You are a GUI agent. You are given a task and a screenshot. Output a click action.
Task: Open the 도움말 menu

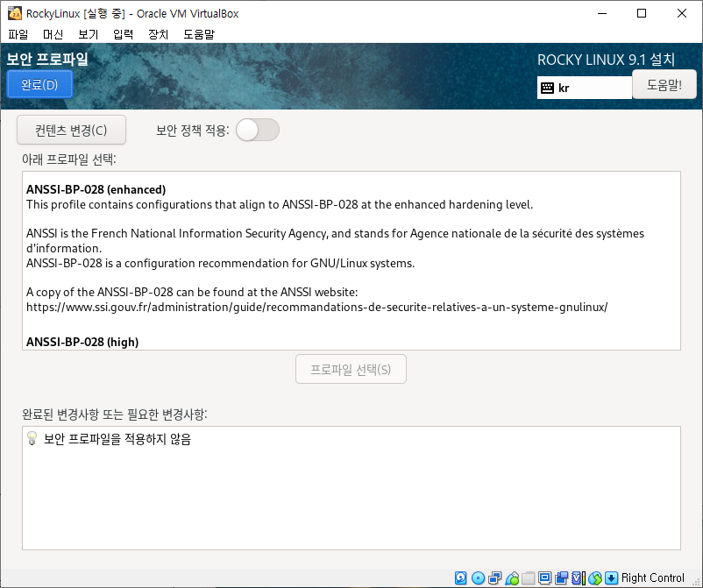(199, 34)
